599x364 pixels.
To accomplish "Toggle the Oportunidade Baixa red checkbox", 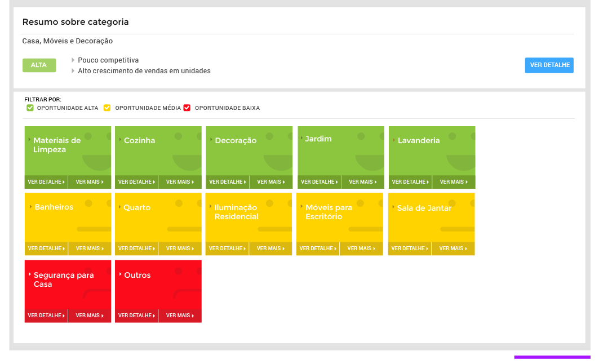I will click(x=187, y=108).
